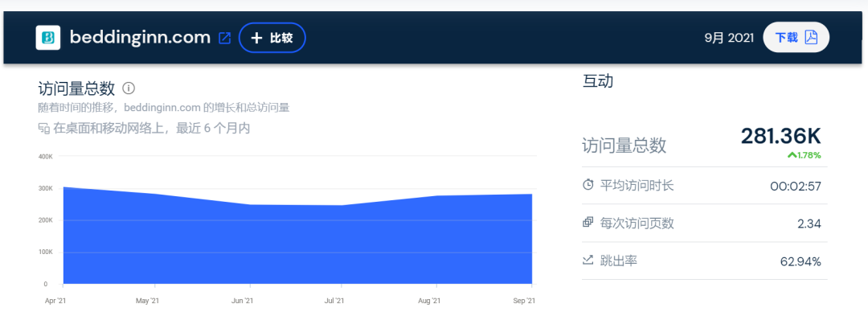This screenshot has width=868, height=316.
Task: Click the 400K y-axis label
Action: click(x=45, y=157)
